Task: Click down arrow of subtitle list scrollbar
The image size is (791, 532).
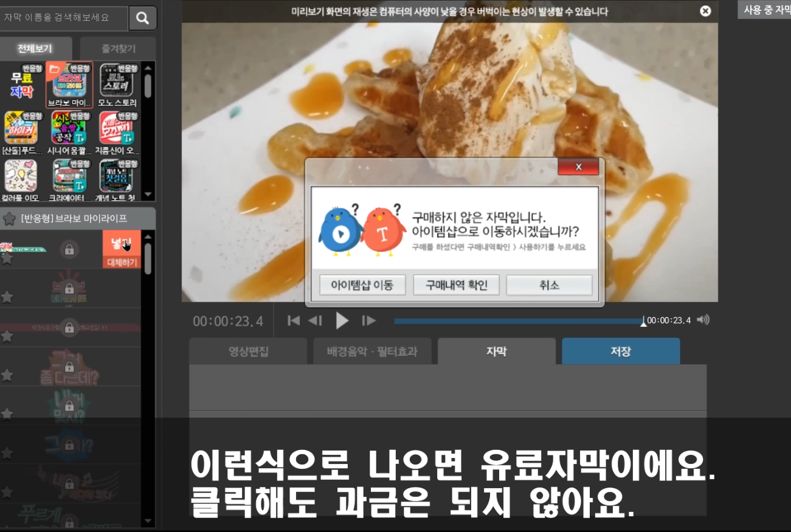Action: pos(148,521)
